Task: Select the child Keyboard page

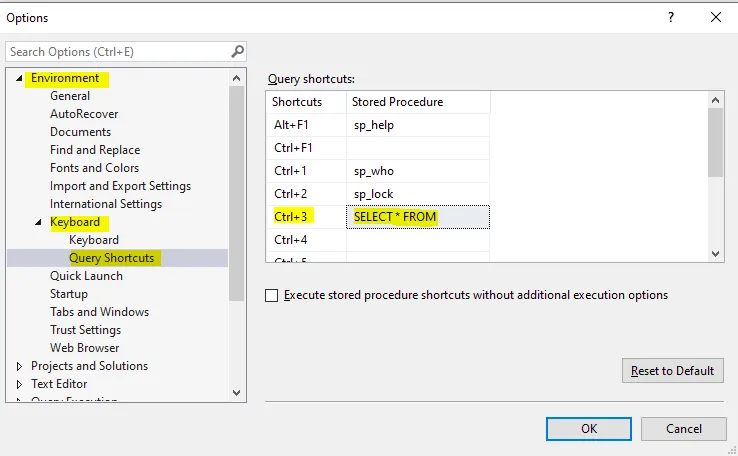Action: (x=94, y=240)
